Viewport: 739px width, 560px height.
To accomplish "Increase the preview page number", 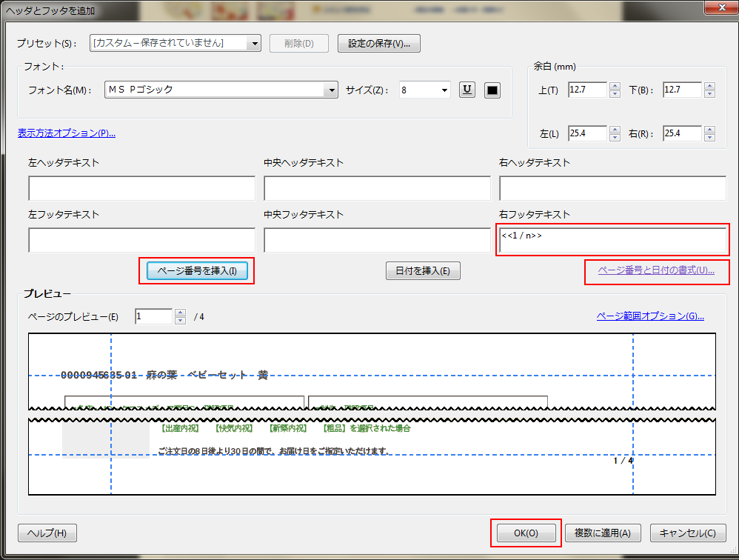I will click(179, 313).
